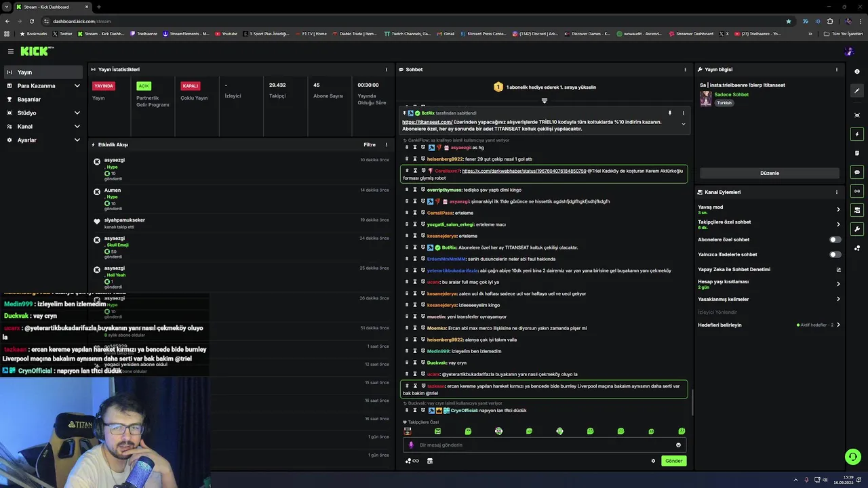The width and height of the screenshot is (868, 488).
Task: Focus the 'Bir mesaj gönderin' input field
Action: tap(544, 445)
